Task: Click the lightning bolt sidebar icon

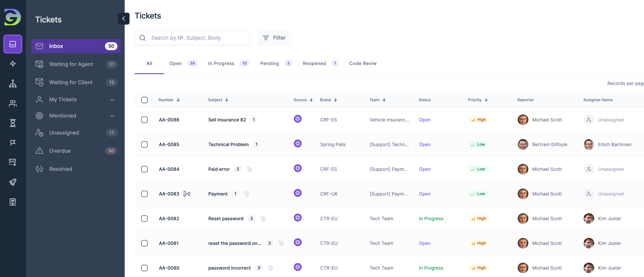Action: [13, 64]
